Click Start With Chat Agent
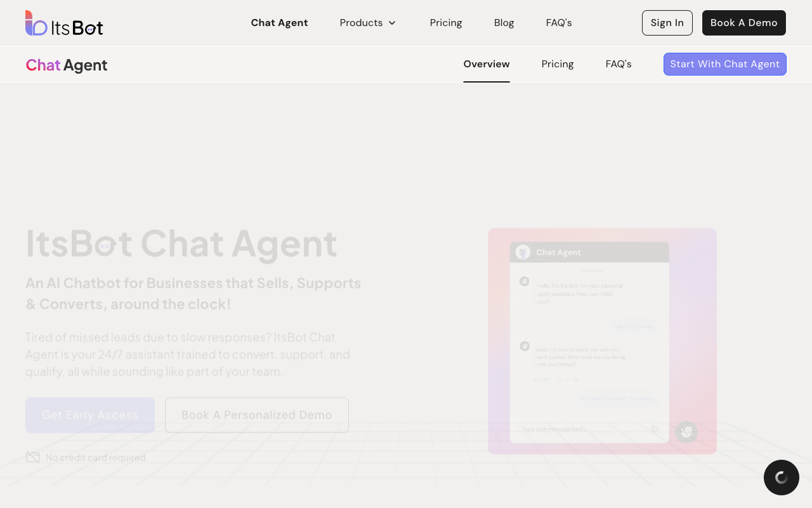This screenshot has height=508, width=812. pyautogui.click(x=725, y=64)
